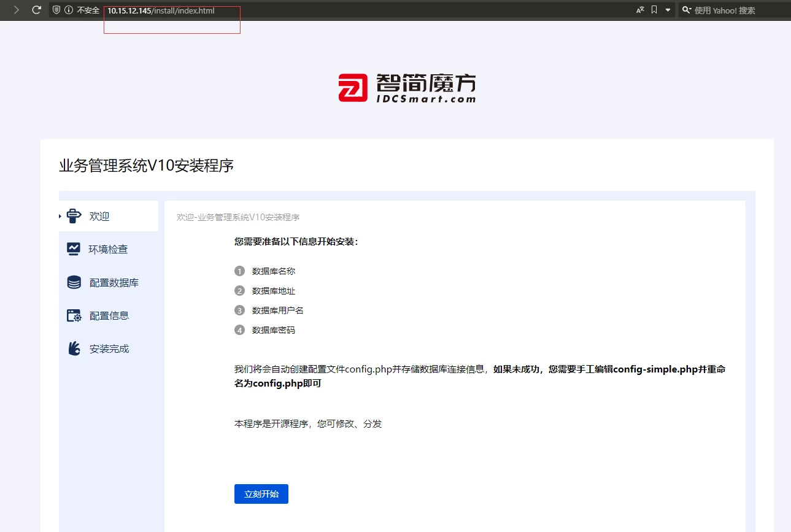791x532 pixels.
Task: Click the 环境检查 monitor icon
Action: click(74, 249)
